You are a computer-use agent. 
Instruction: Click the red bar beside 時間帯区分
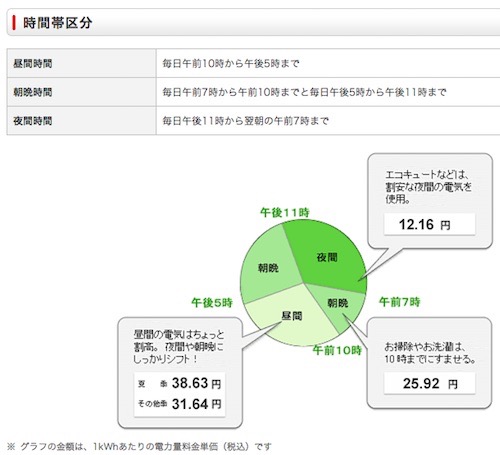[x=14, y=23]
